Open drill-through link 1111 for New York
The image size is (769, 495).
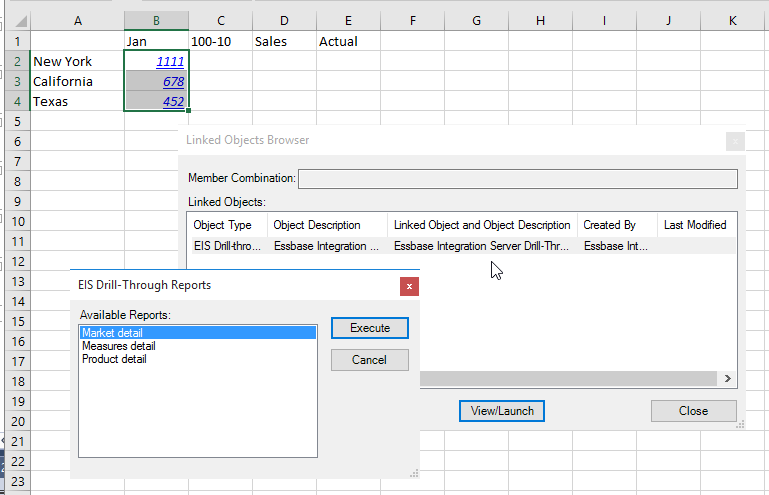pyautogui.click(x=170, y=61)
